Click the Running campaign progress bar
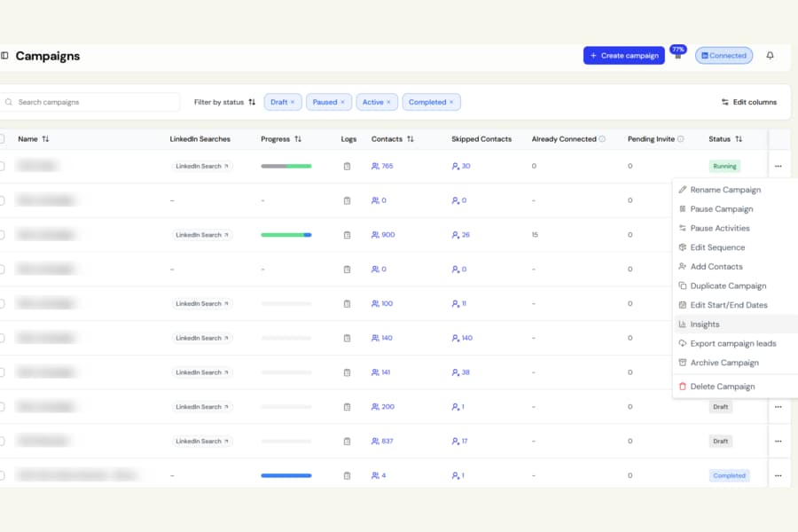 [286, 166]
